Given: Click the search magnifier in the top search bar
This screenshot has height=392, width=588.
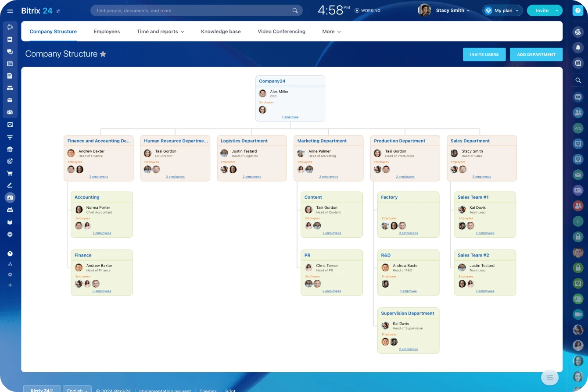Looking at the screenshot, I should coord(295,11).
